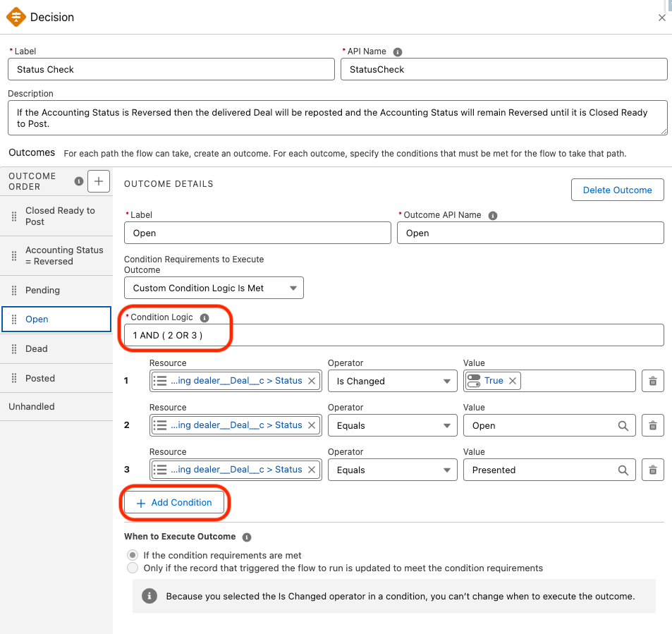Viewport: 672px width, 634px height.
Task: Click the Outcome Order info icon
Action: (x=79, y=181)
